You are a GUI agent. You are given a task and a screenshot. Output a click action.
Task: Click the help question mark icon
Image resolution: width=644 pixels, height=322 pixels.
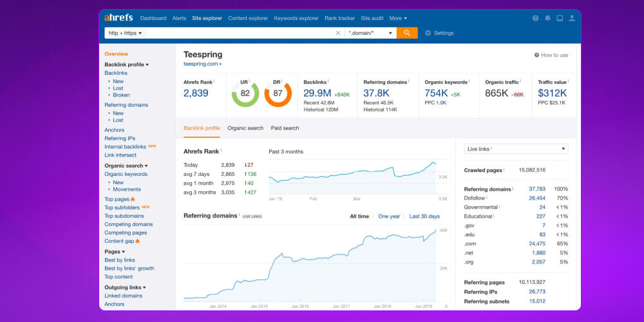click(x=535, y=18)
